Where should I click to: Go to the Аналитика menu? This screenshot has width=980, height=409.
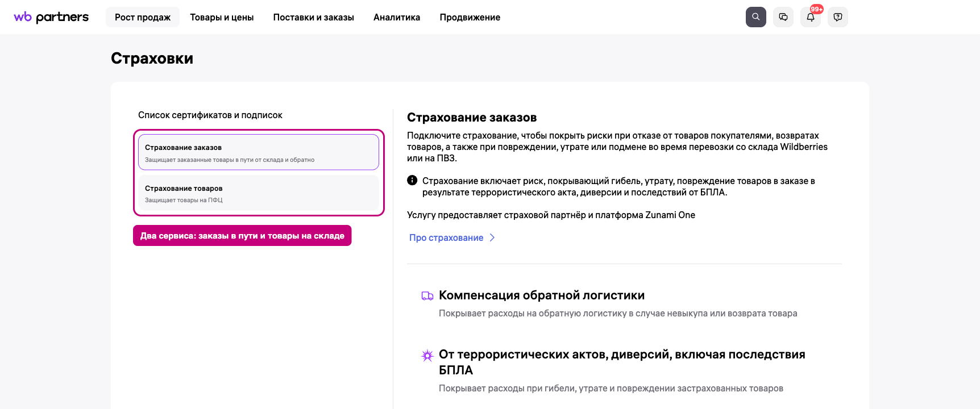[397, 17]
